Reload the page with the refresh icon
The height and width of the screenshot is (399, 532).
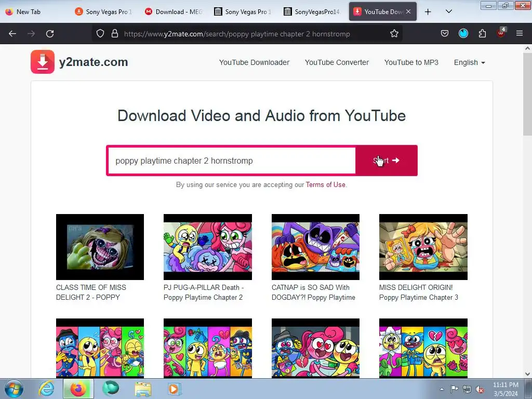[50, 34]
